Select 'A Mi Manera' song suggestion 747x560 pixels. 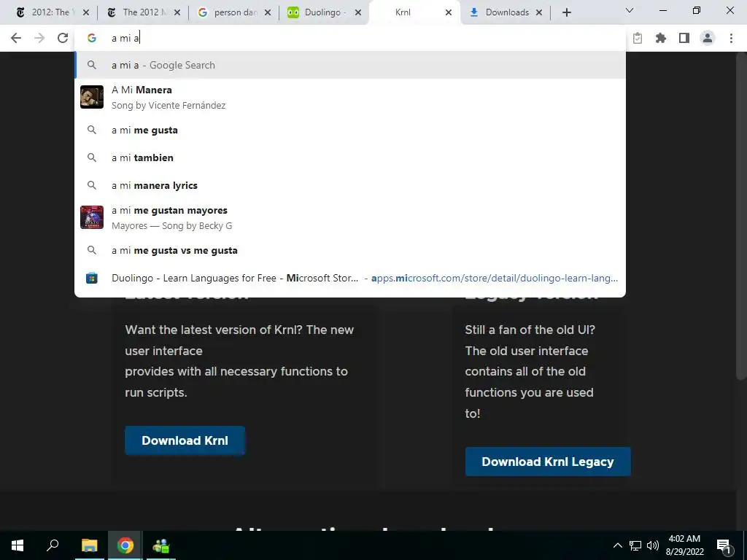pos(350,97)
